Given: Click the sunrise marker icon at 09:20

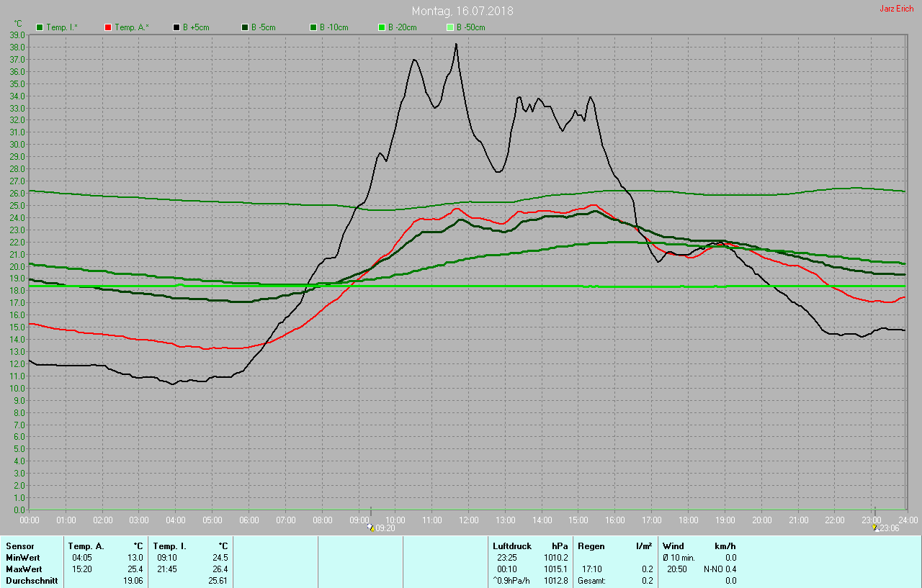Looking at the screenshot, I should coord(371,528).
